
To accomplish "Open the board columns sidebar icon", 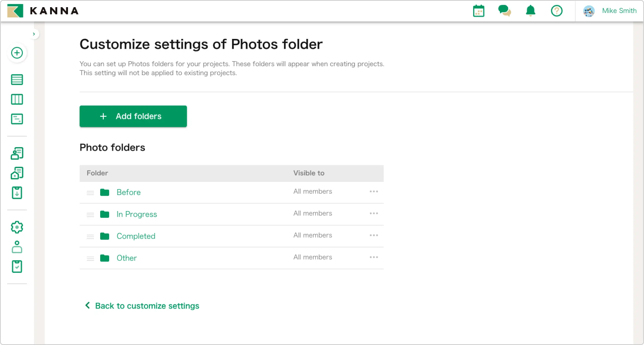I will coord(17,99).
